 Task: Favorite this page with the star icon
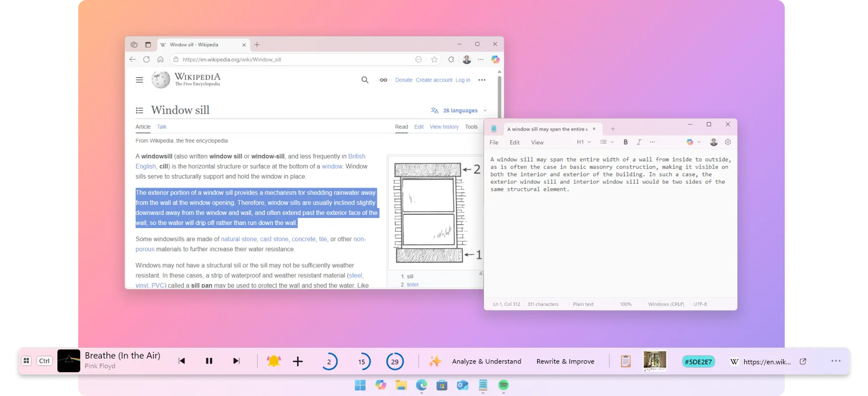pyautogui.click(x=434, y=60)
